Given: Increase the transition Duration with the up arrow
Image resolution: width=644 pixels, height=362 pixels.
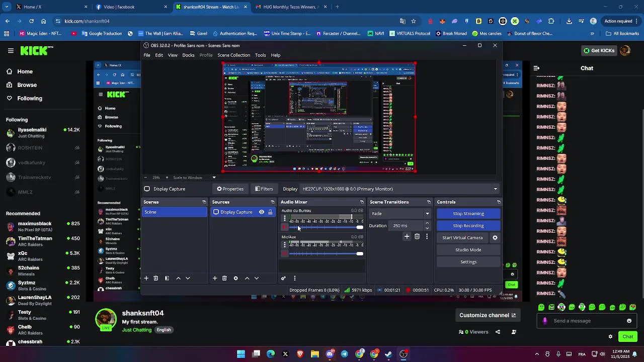Looking at the screenshot, I should (x=427, y=223).
